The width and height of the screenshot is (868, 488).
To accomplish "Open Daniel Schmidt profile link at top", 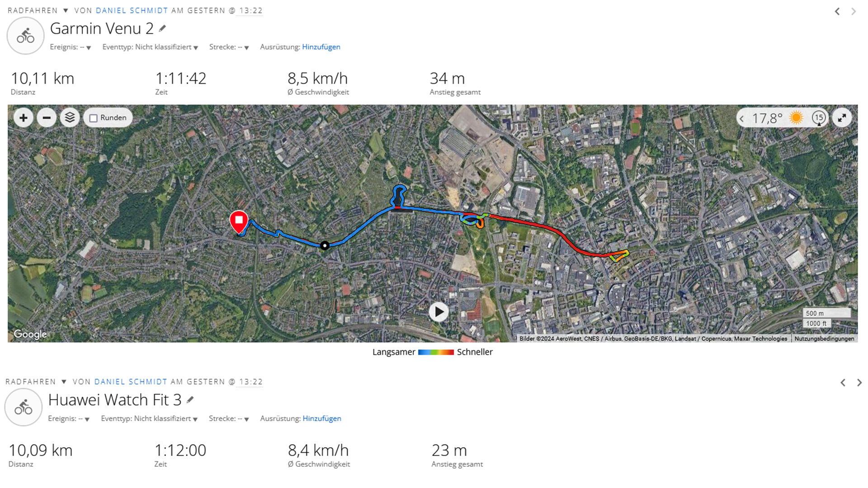I will (x=132, y=10).
